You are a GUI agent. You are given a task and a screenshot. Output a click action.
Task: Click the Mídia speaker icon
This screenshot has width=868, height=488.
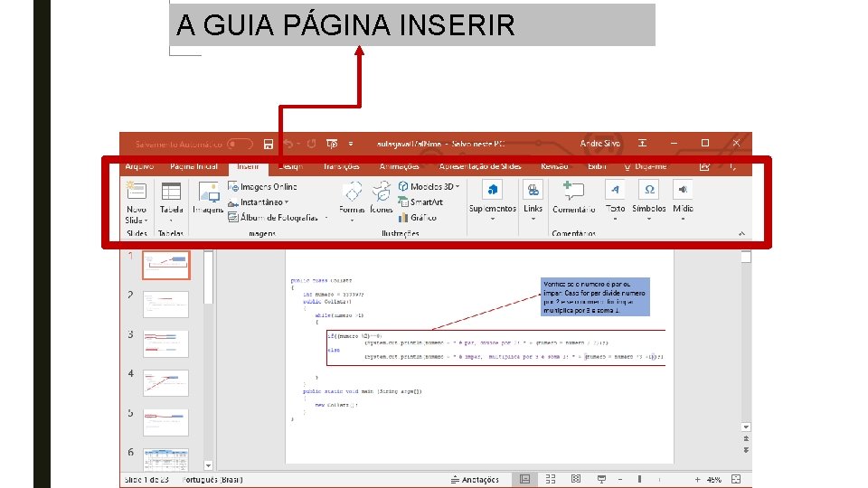[684, 190]
